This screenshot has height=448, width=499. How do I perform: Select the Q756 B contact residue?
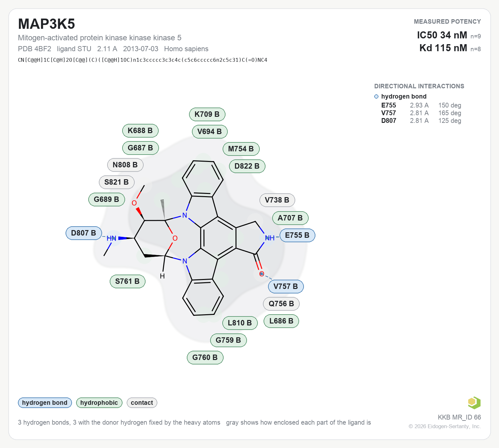point(281,304)
